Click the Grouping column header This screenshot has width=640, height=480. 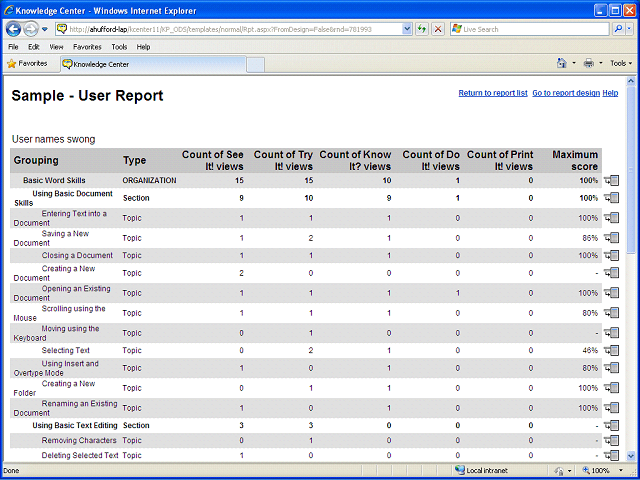coord(36,160)
